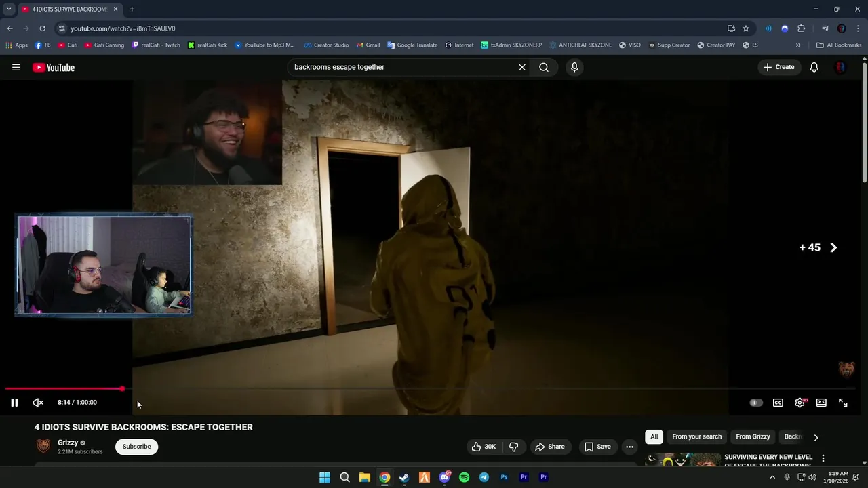This screenshot has height=488, width=868.
Task: Open the Creator Studio bookmark
Action: click(x=326, y=45)
